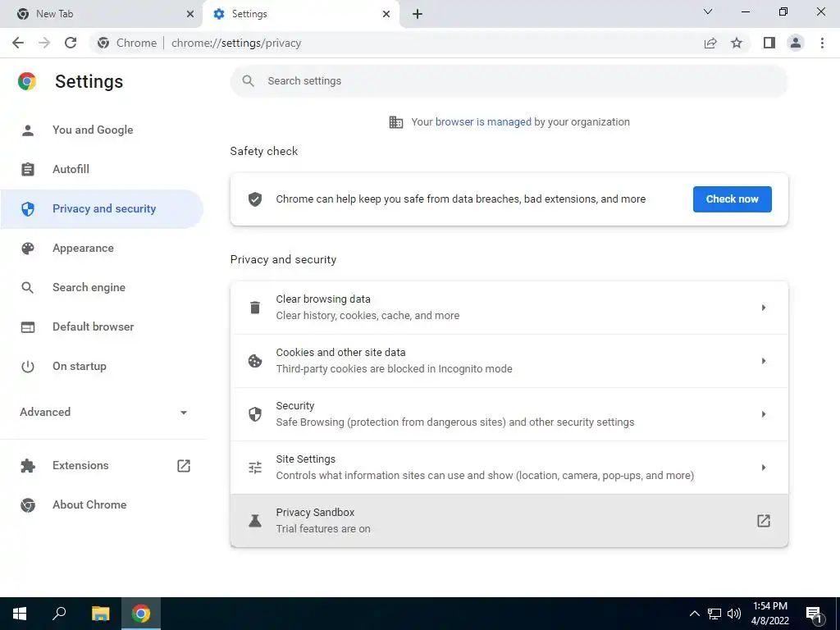Viewport: 840px width, 630px height.
Task: Click the Extensions open-in-new-tab icon
Action: tap(184, 466)
